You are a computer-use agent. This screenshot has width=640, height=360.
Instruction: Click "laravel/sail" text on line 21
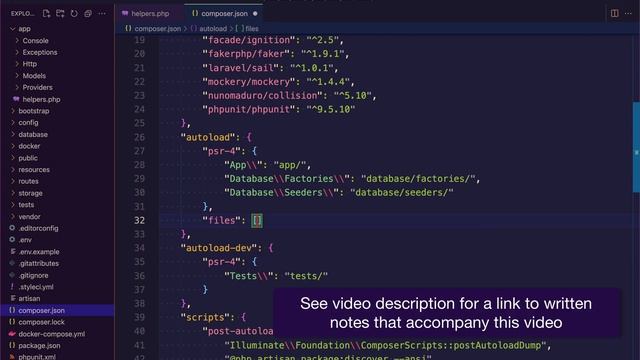(240, 68)
